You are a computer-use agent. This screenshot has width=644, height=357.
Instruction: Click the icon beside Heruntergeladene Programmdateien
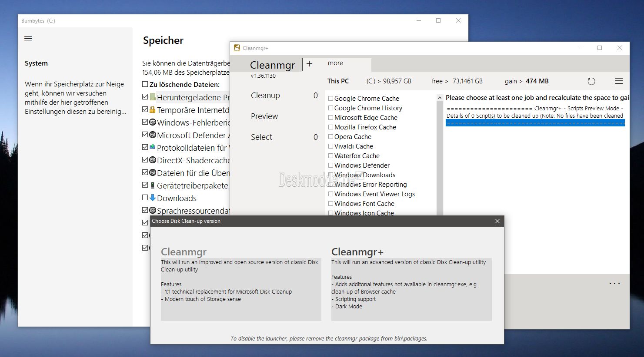(153, 97)
